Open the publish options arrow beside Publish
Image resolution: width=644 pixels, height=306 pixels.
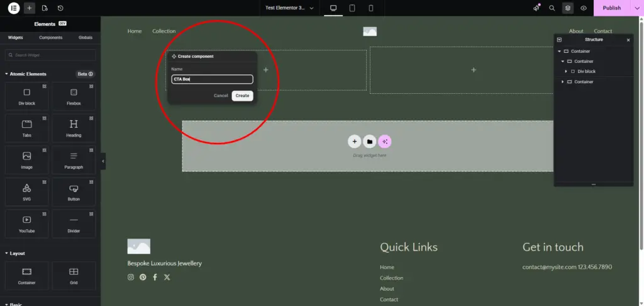tap(637, 8)
